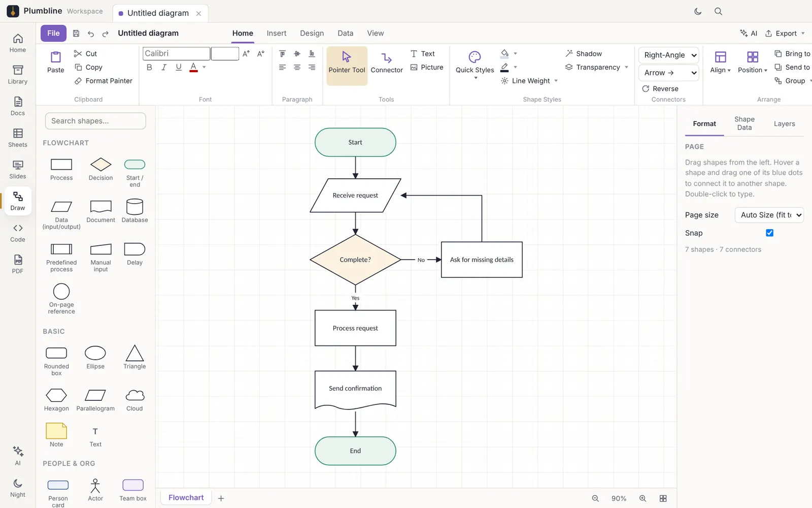812x508 pixels.
Task: Open Quick Styles palette
Action: tap(475, 64)
